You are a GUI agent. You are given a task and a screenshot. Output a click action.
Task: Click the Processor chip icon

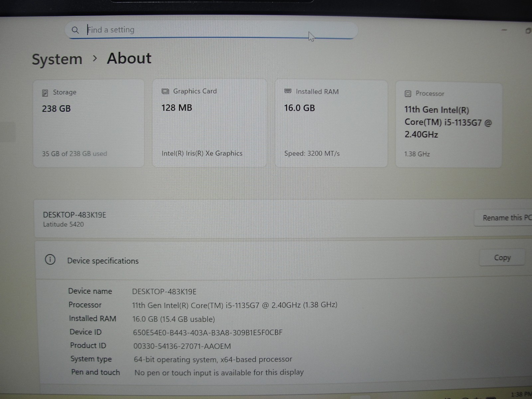coord(408,94)
